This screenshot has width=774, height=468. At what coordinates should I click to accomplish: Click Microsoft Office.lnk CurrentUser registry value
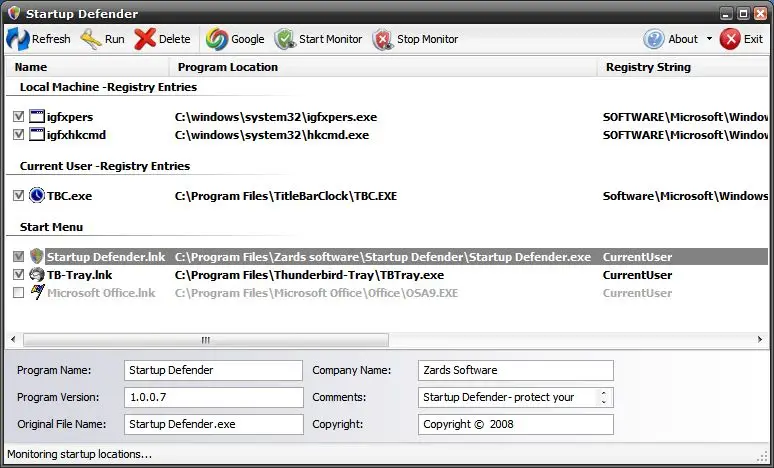tap(637, 293)
